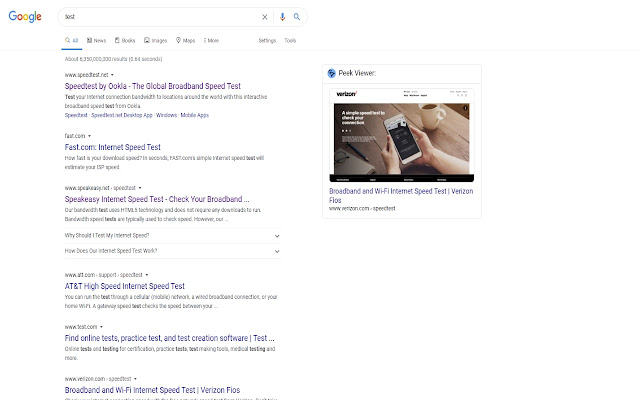Viewport: 640px width, 400px height.
Task: Open dropdown arrow next to www.verizon.com result
Action: (136, 379)
